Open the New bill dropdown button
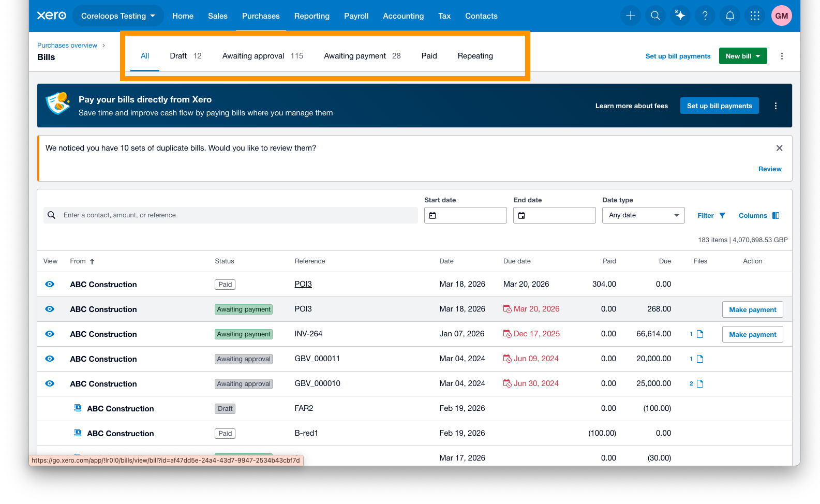The image size is (820, 504). [x=742, y=56]
